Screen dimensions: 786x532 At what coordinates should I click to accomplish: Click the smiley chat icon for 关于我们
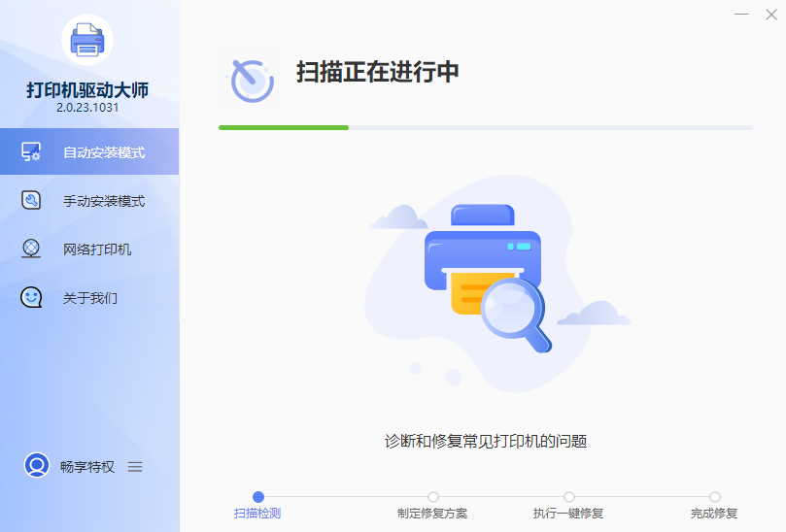(31, 298)
